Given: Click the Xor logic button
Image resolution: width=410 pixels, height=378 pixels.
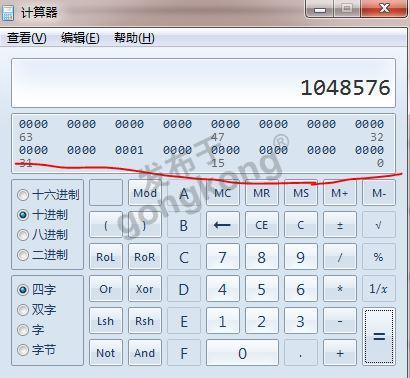Looking at the screenshot, I should tap(145, 289).
